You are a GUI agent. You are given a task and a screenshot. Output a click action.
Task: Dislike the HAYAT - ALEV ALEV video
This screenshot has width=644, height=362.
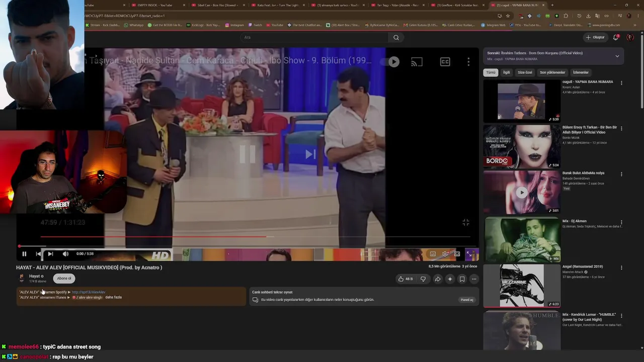coord(423,279)
